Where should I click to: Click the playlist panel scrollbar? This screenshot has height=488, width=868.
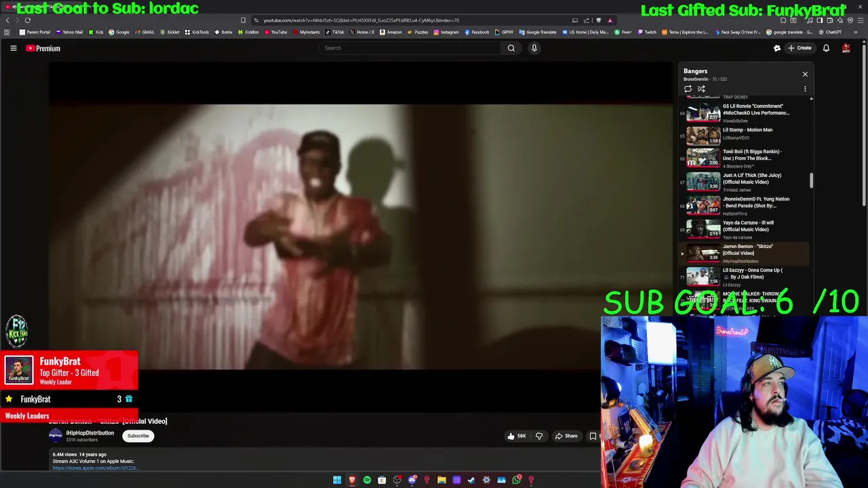(x=811, y=181)
